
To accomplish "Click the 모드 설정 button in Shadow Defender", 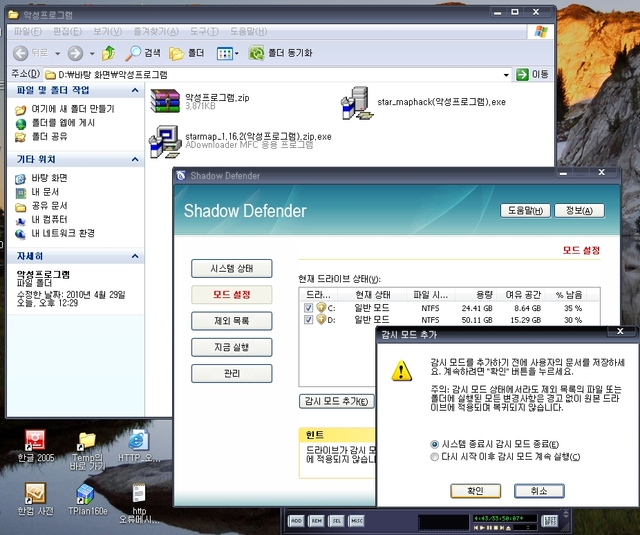I will [231, 295].
